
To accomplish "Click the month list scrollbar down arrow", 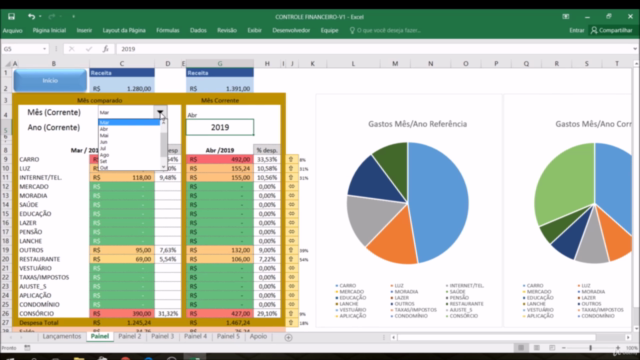I will coord(164,167).
